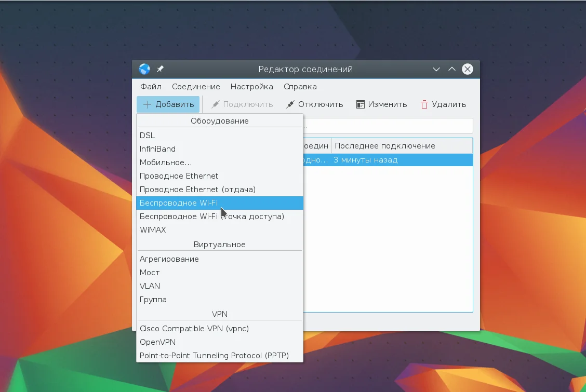Screen dimensions: 586x392
Task: Click the Отключить toolbar button
Action: tap(315, 104)
